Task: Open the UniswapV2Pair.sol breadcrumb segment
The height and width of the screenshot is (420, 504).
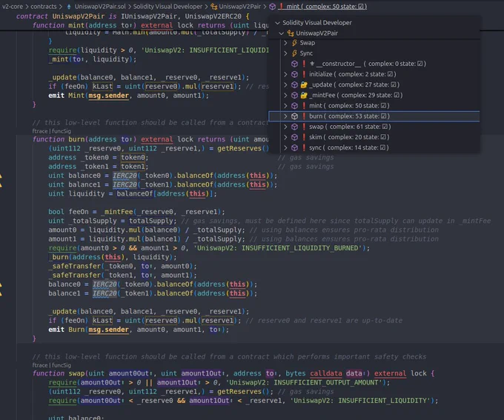Action: tap(100, 7)
